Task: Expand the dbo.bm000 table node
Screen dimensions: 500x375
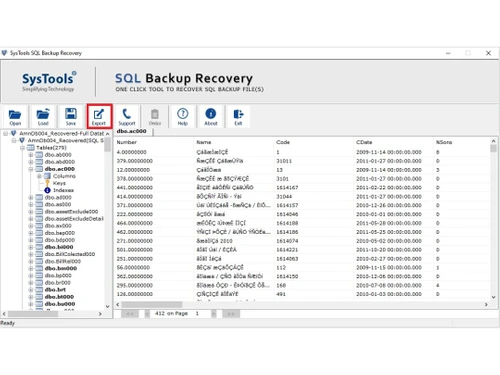Action: click(x=31, y=268)
